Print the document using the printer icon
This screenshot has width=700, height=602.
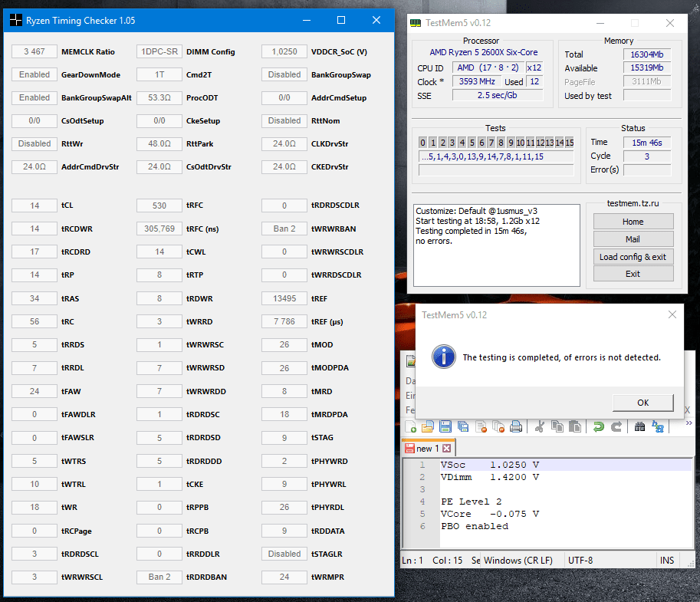click(x=516, y=427)
